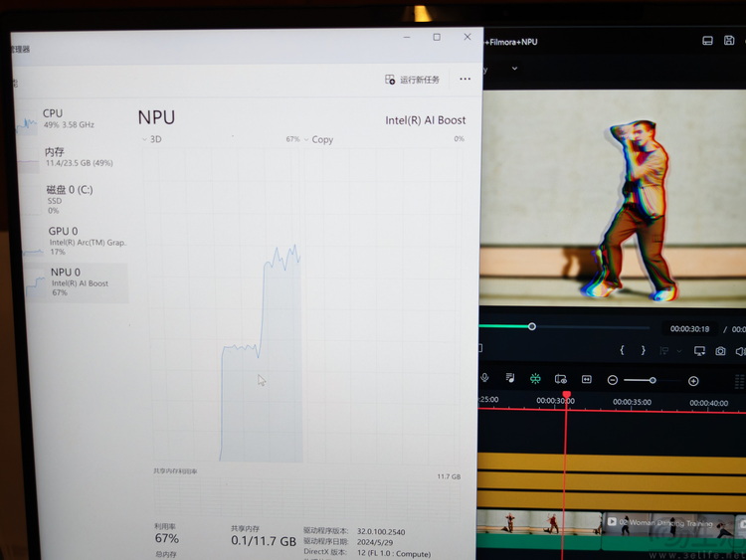Click the 0.1/11.7 GB shared memory value
The image size is (746, 560).
(x=264, y=541)
